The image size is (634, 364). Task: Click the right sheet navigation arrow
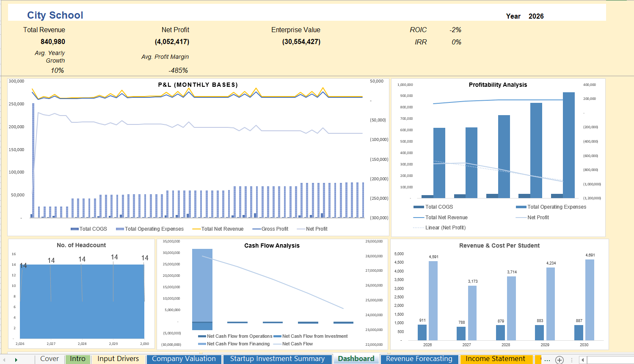(x=17, y=359)
